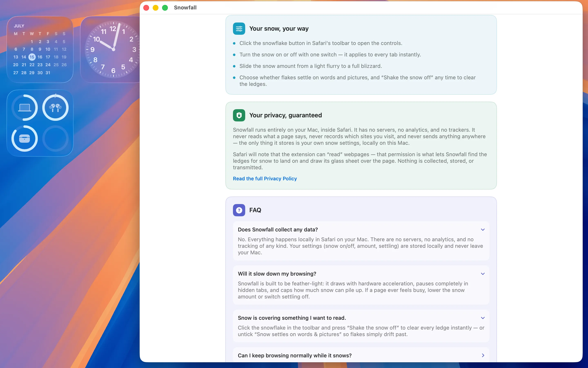Click the bullet about Safari's toolbar snowflake button

point(321,43)
